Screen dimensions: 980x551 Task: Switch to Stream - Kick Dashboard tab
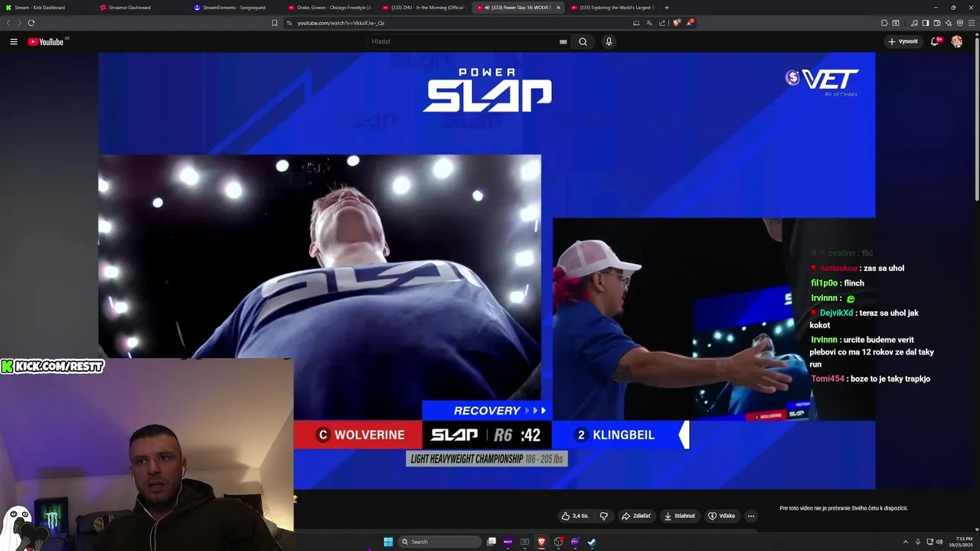46,8
